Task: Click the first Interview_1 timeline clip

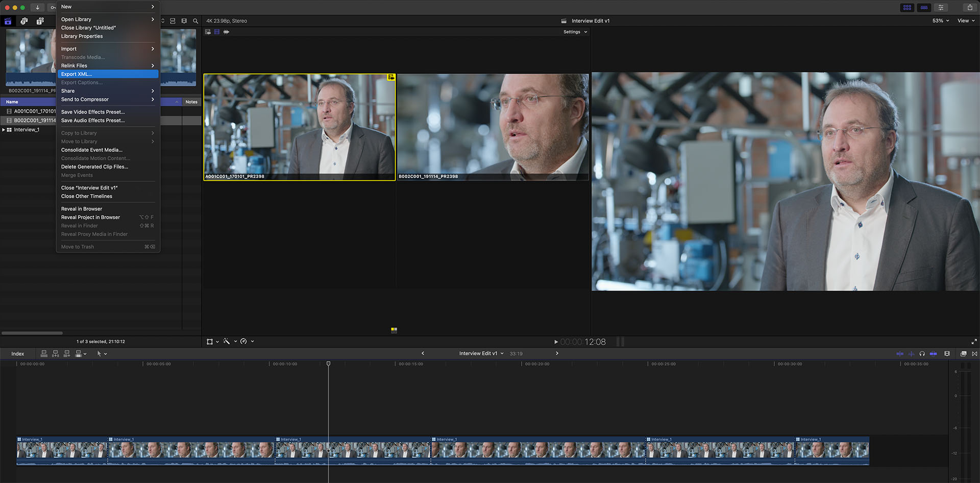Action: coord(62,450)
